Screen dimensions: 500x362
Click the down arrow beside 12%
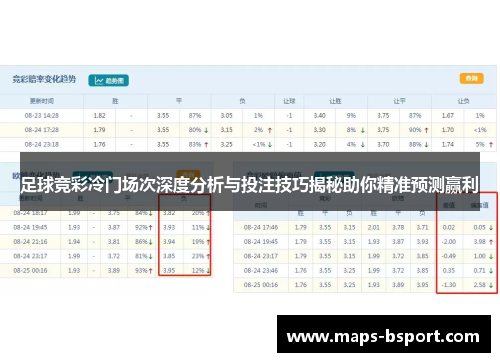[x=208, y=271]
